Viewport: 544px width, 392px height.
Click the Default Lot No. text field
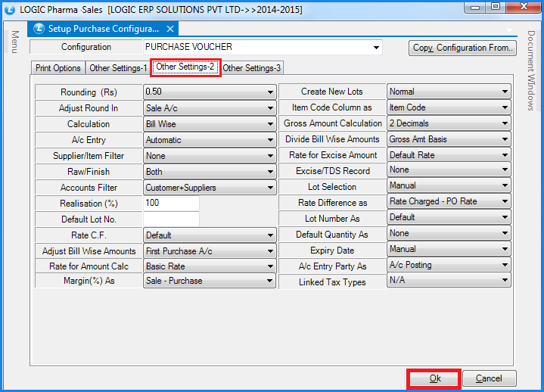171,219
